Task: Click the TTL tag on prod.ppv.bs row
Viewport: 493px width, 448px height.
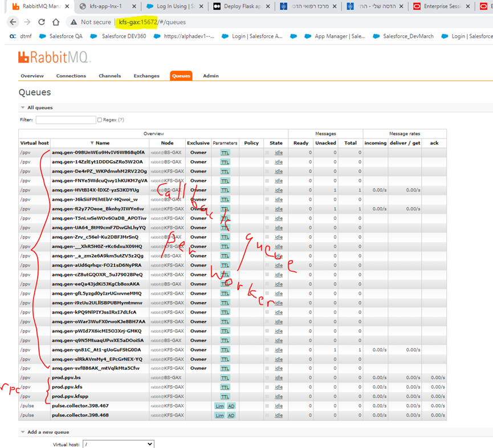Action: [225, 377]
